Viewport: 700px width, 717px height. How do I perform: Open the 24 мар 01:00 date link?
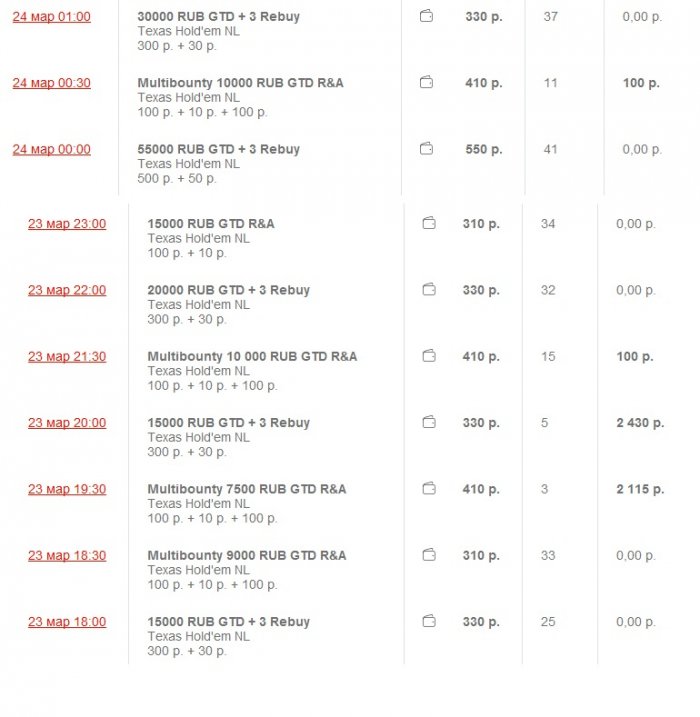point(51,17)
